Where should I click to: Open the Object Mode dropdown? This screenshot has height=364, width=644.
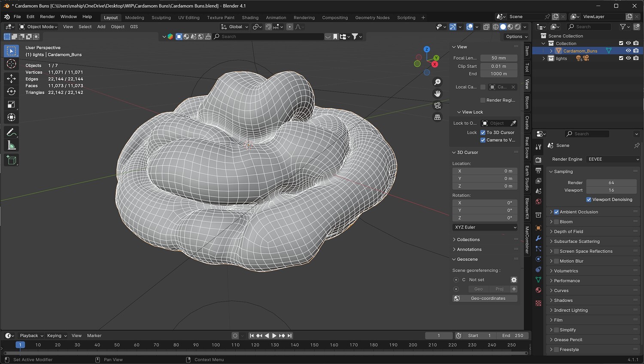point(39,27)
